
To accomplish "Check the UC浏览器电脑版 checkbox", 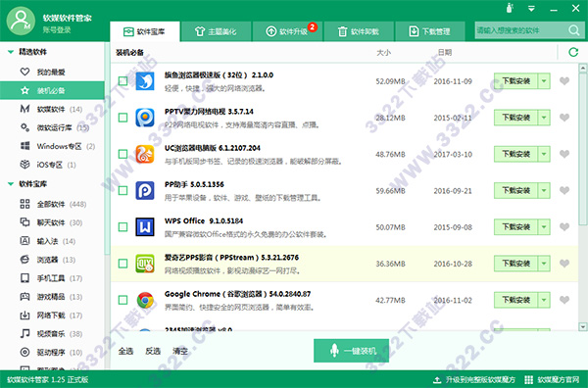I will [x=123, y=154].
